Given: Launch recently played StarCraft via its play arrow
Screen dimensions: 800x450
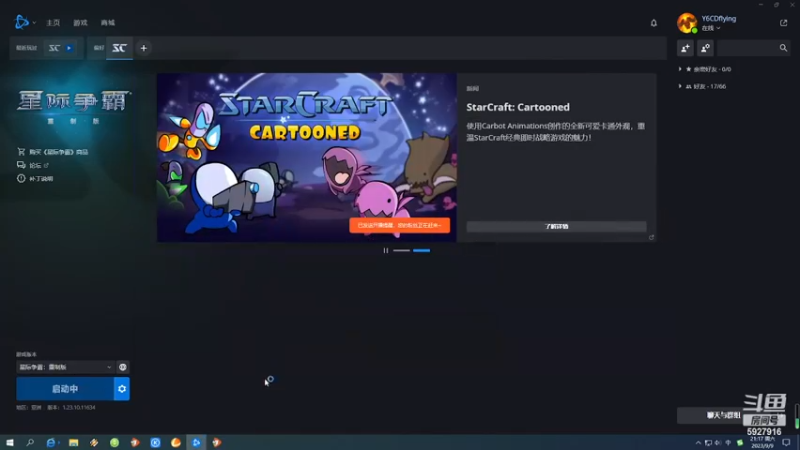Looking at the screenshot, I should (69, 48).
